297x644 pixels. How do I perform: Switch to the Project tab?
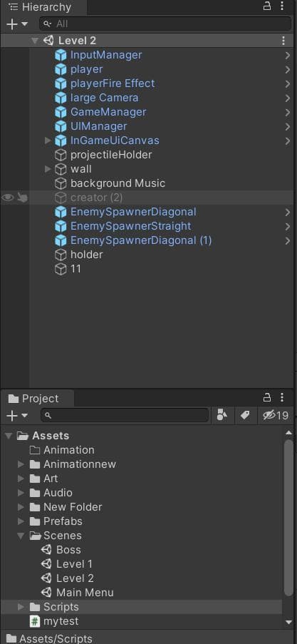coord(33,399)
